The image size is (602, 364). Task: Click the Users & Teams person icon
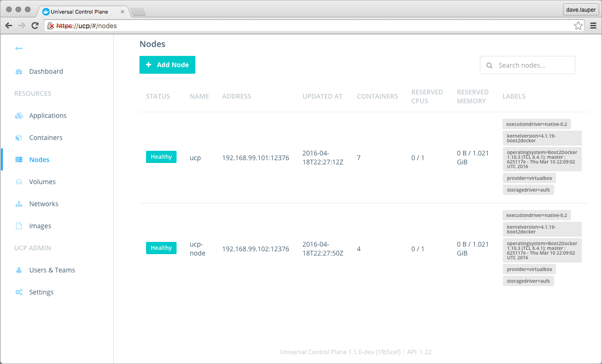pos(19,270)
